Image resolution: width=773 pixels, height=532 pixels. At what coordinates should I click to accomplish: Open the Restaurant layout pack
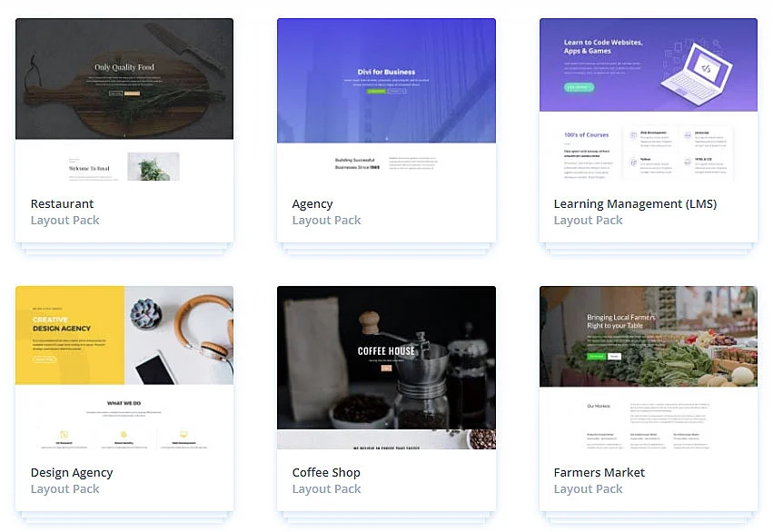point(62,203)
